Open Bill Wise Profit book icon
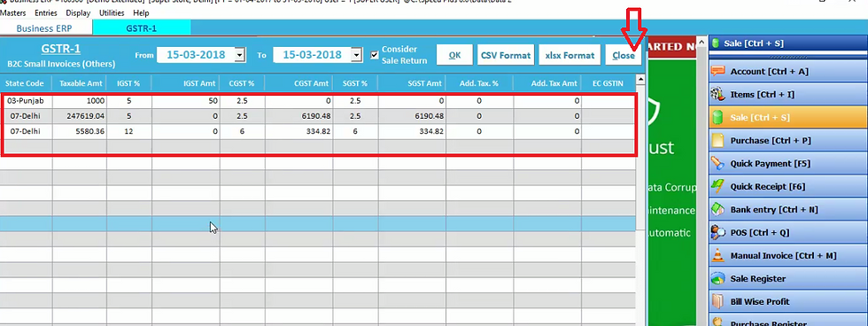The image size is (868, 326). [718, 302]
